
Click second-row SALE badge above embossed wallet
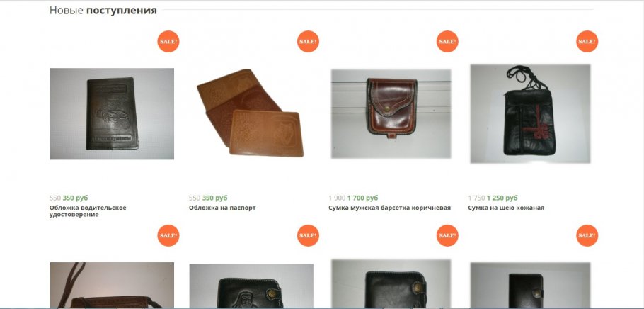pos(308,235)
